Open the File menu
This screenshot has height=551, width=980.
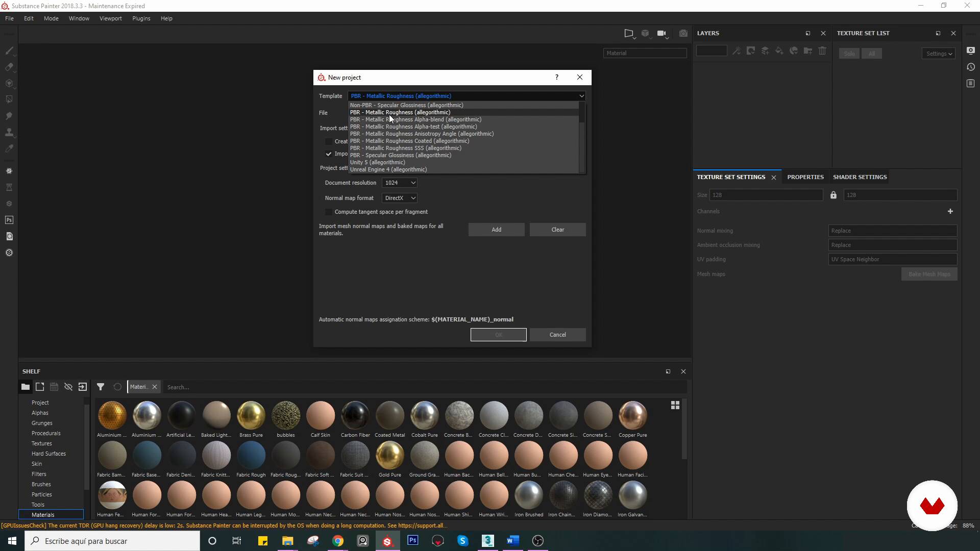[9, 18]
